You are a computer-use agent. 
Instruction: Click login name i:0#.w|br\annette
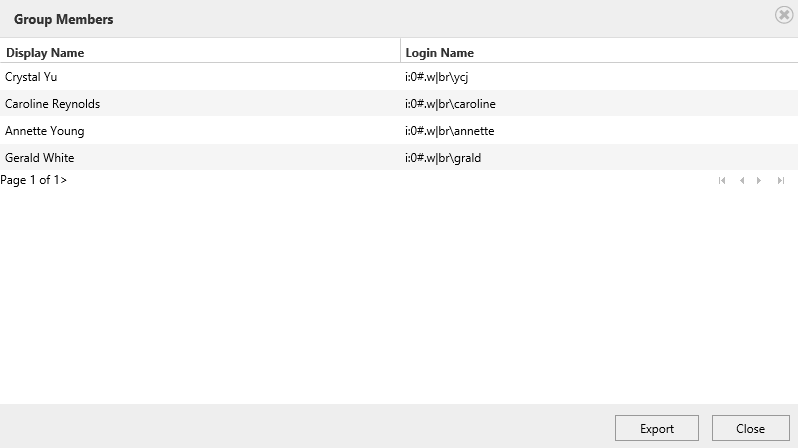pos(449,131)
